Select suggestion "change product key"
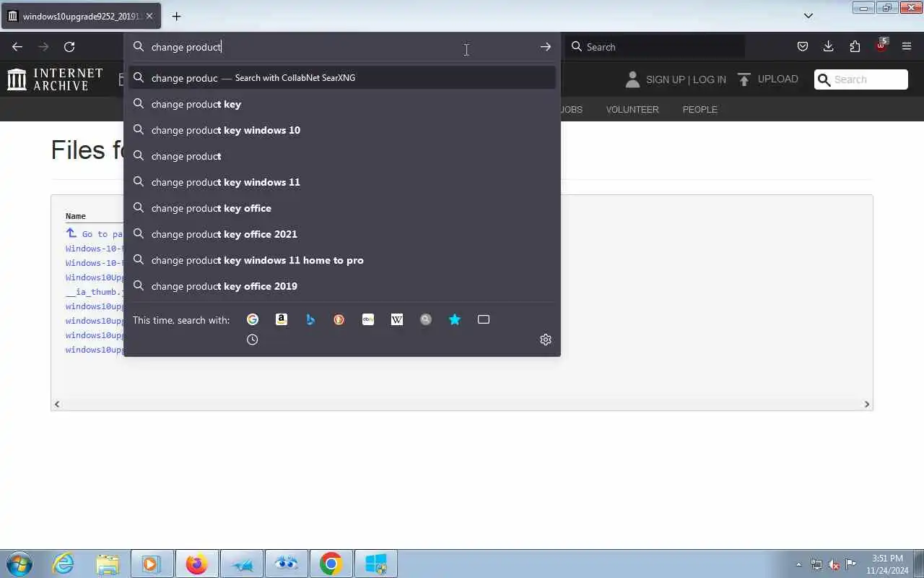This screenshot has width=924, height=578. pyautogui.click(x=342, y=104)
